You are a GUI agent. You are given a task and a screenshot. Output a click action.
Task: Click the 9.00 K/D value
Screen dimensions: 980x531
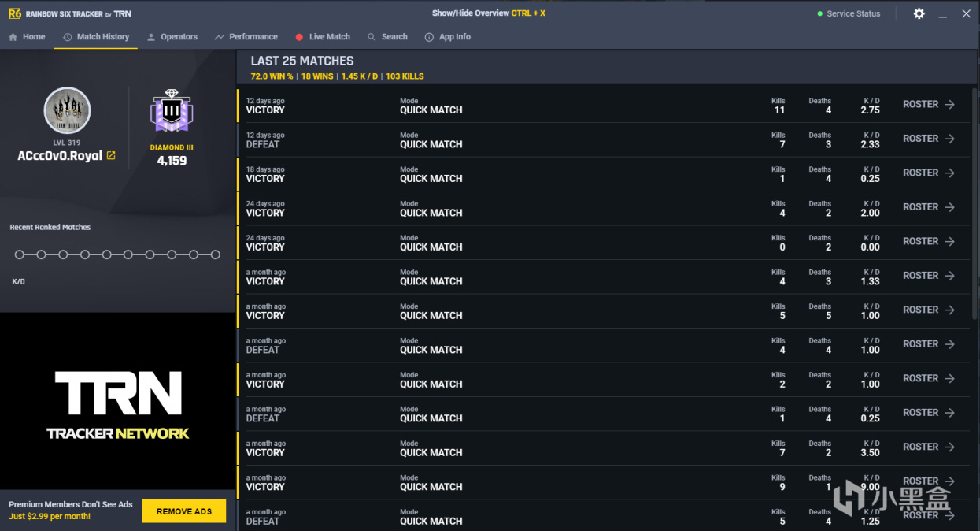point(870,487)
